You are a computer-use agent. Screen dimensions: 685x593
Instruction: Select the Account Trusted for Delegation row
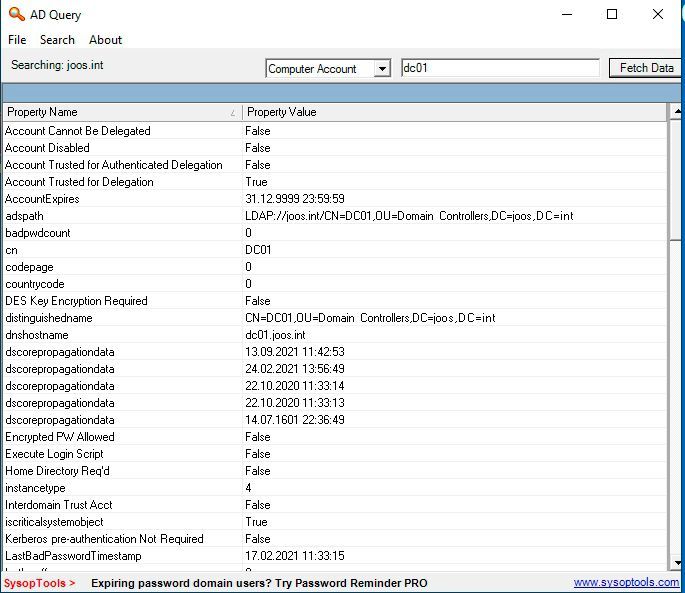[335, 182]
